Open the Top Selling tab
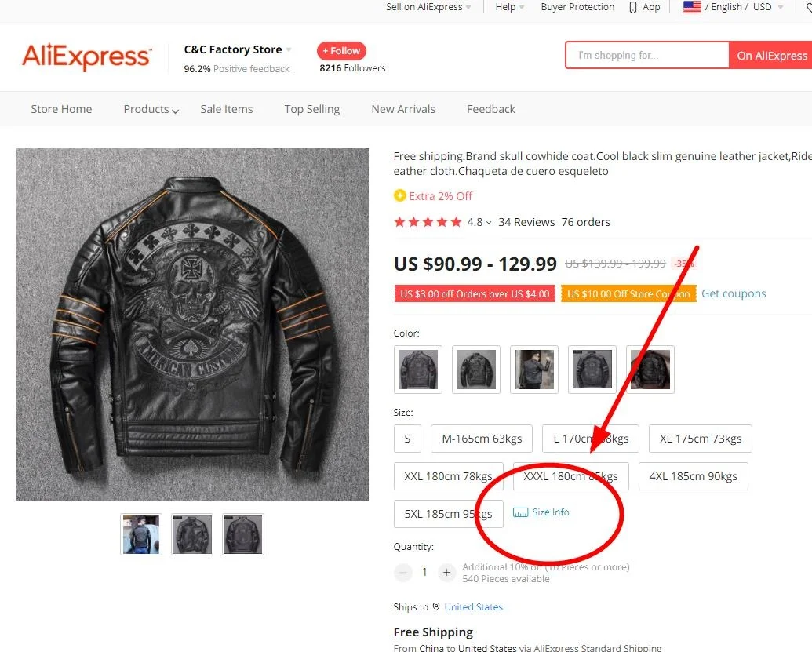This screenshot has height=652, width=812. point(311,109)
